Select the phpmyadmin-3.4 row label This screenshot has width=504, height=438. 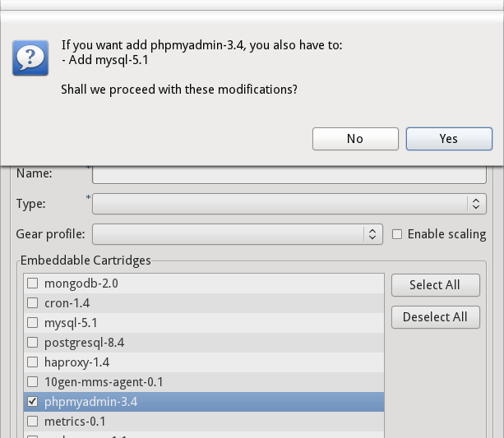coord(90,402)
